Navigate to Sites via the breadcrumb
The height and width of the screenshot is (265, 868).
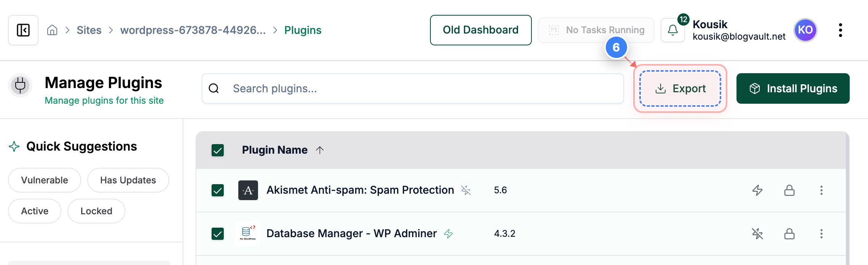89,30
